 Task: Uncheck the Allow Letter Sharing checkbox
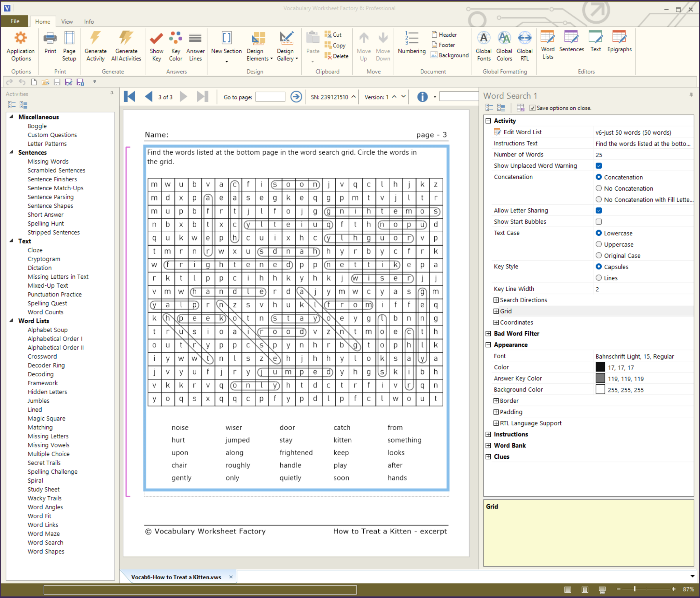[599, 211]
